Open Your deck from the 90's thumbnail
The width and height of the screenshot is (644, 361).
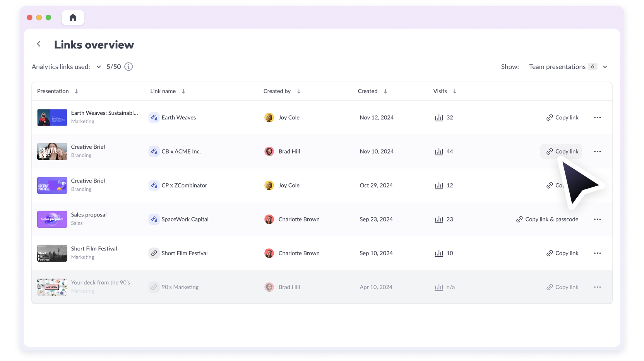click(x=52, y=287)
